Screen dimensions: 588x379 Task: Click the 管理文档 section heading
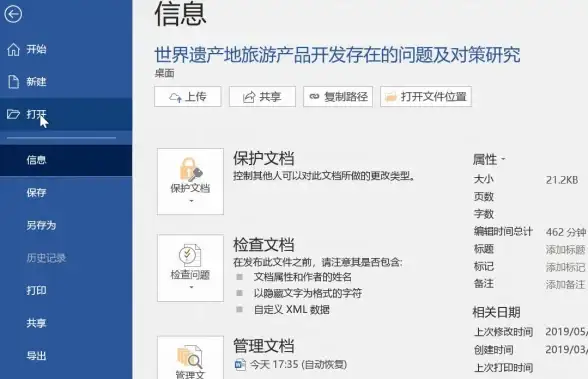264,346
